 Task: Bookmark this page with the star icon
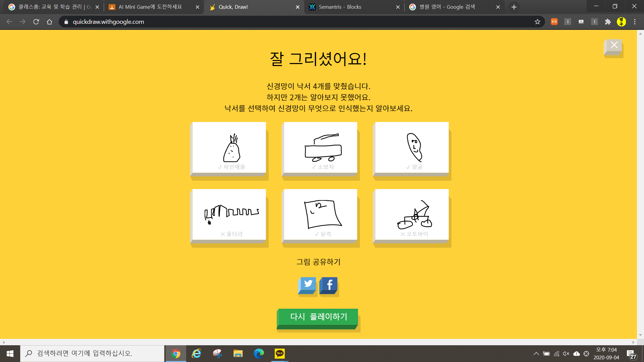(537, 22)
